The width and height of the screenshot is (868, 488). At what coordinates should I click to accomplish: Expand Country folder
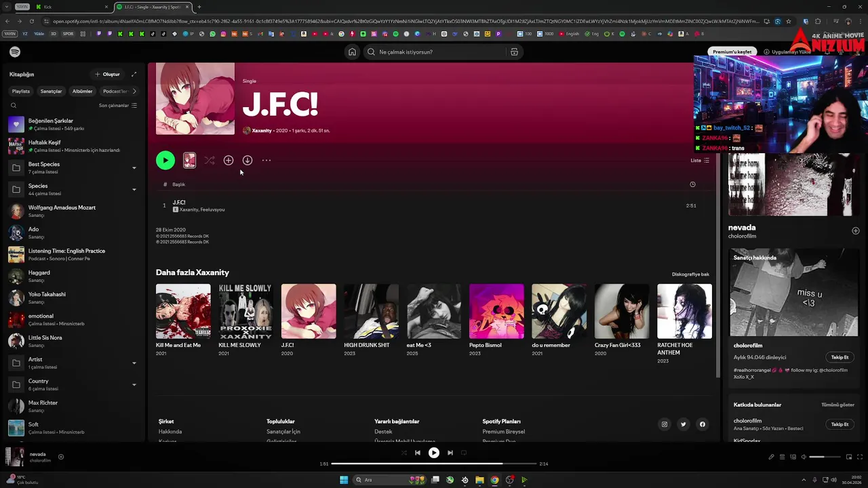(x=134, y=385)
